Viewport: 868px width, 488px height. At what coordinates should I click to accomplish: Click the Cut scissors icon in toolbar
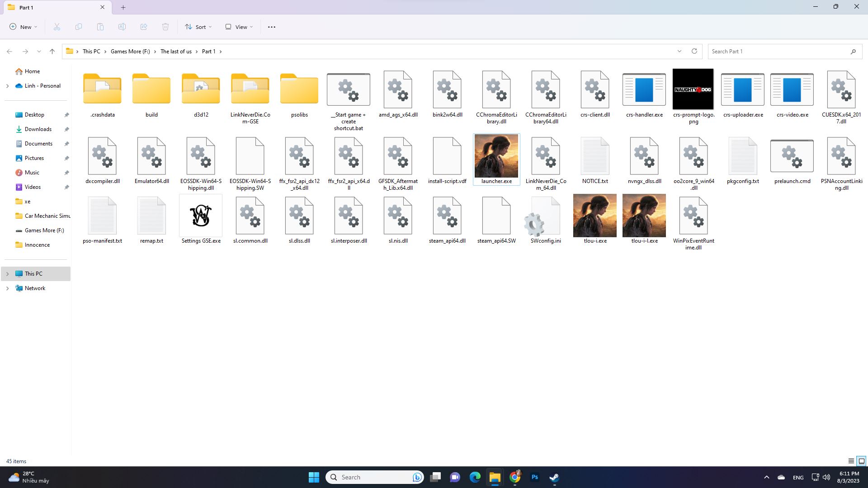[x=57, y=27]
